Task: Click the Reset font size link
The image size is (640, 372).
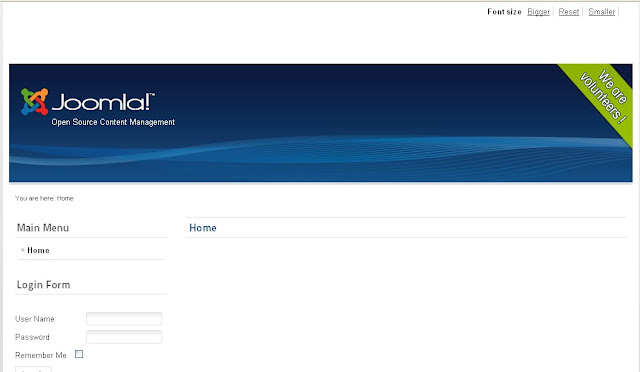Action: pos(569,12)
